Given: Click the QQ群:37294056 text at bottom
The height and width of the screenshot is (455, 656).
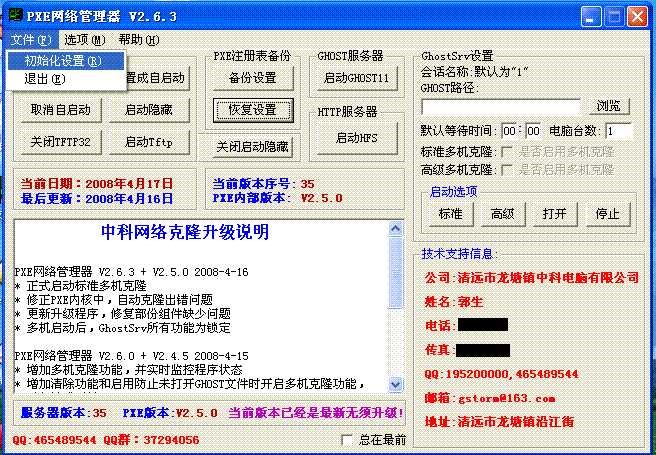Looking at the screenshot, I should (151, 440).
